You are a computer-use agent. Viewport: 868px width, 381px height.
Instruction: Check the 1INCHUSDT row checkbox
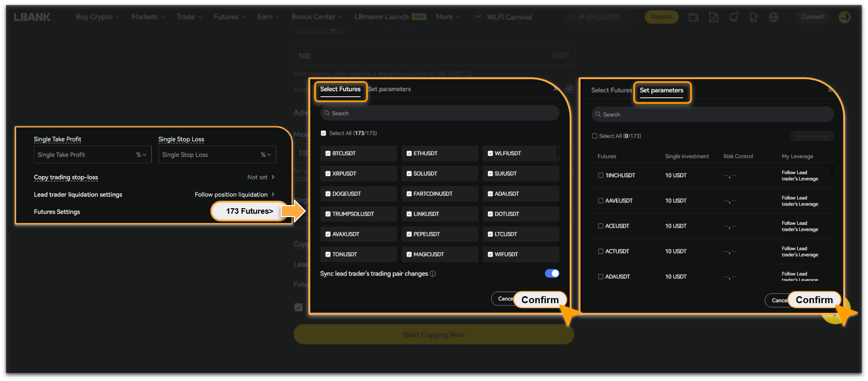coord(600,176)
